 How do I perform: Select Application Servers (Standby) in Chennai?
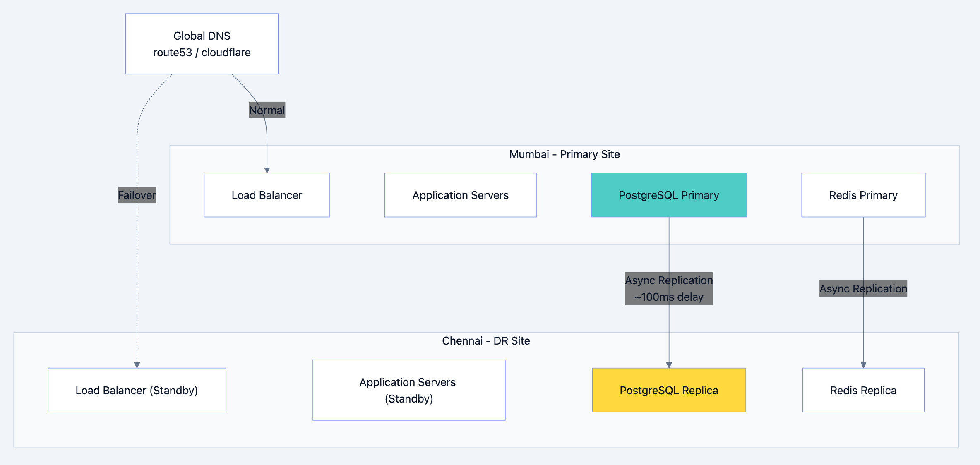[408, 390]
